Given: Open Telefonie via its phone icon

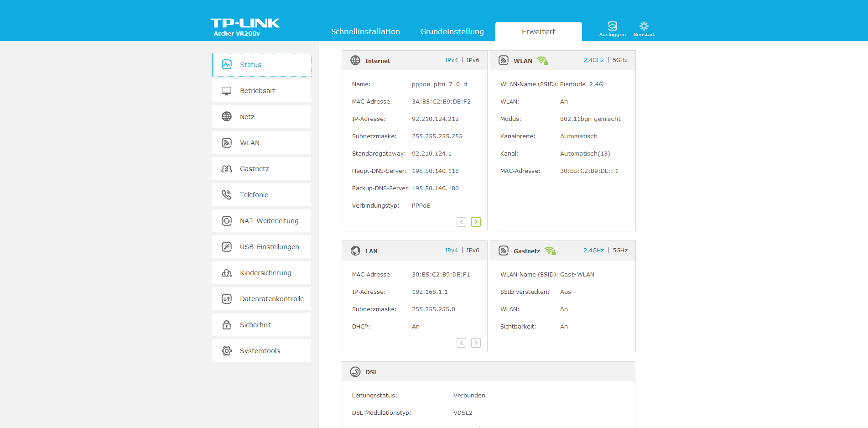Looking at the screenshot, I should tap(226, 195).
